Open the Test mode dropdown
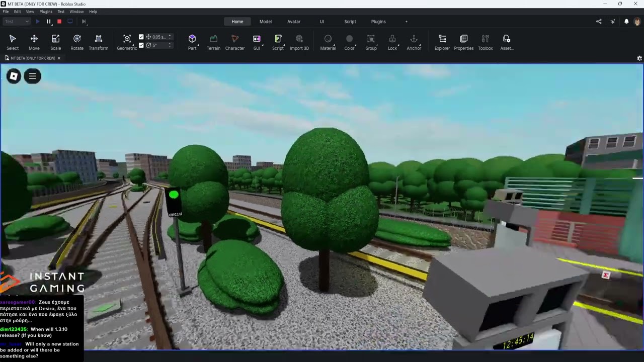Viewport: 644px width, 362px height. 17,22
